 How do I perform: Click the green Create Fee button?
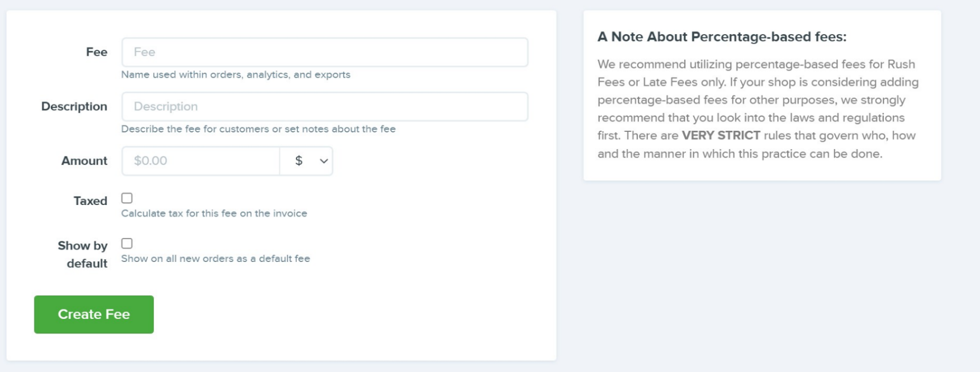coord(94,314)
